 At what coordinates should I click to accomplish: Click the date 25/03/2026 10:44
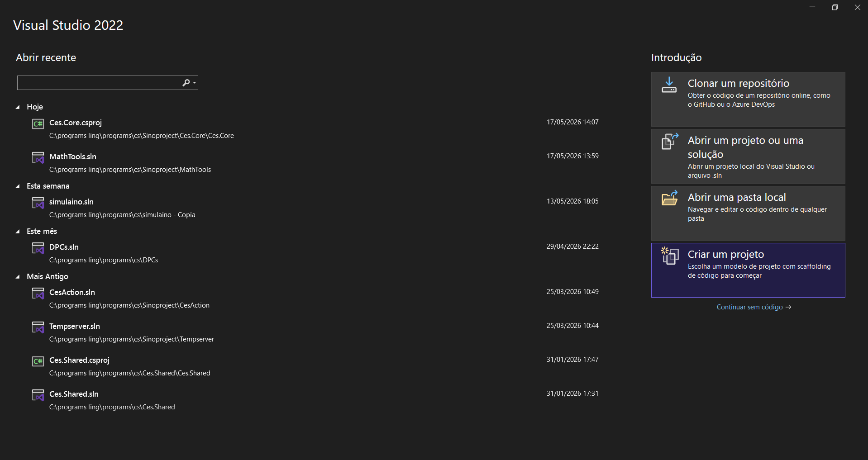[572, 326]
